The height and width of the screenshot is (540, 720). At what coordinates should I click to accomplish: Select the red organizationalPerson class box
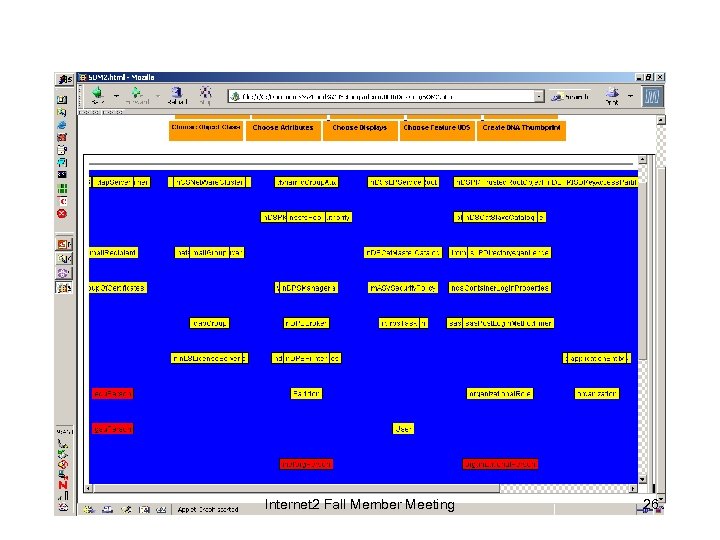click(x=500, y=464)
